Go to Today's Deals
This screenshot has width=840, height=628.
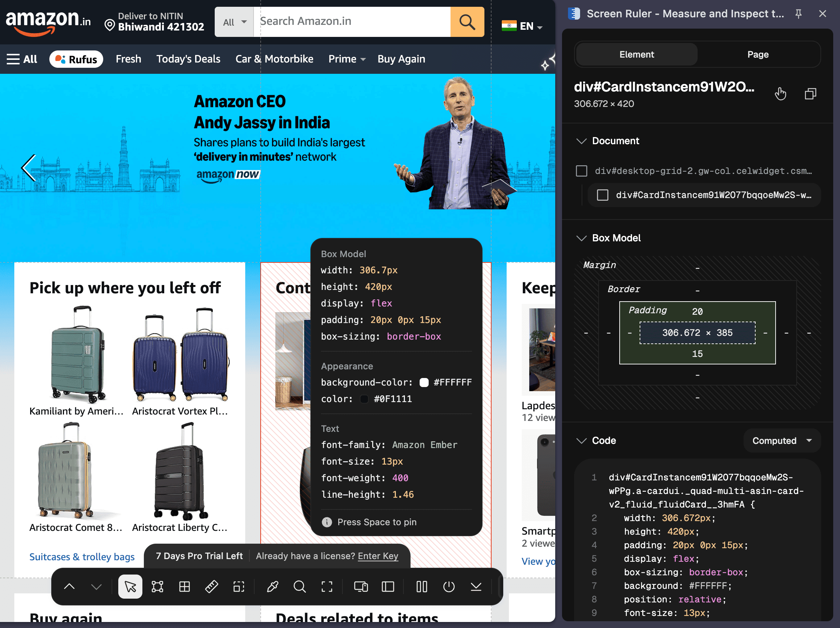click(x=188, y=59)
